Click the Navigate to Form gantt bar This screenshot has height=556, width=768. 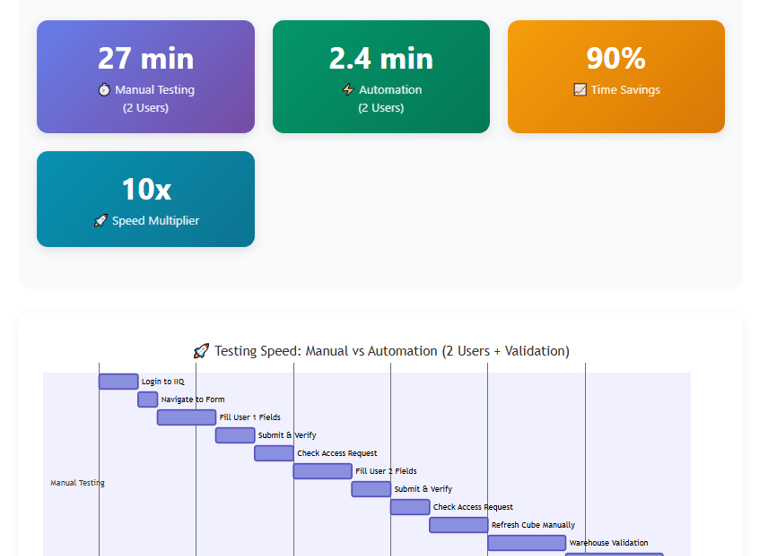(147, 399)
